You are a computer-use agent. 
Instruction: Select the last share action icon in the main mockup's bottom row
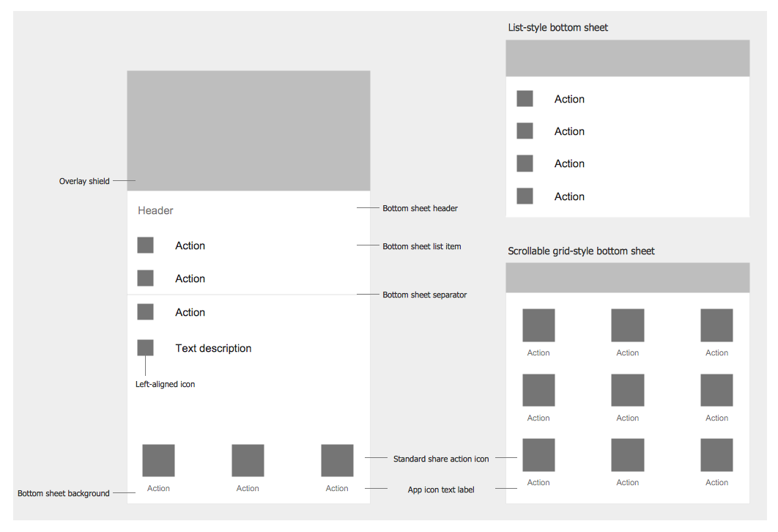[x=337, y=460]
